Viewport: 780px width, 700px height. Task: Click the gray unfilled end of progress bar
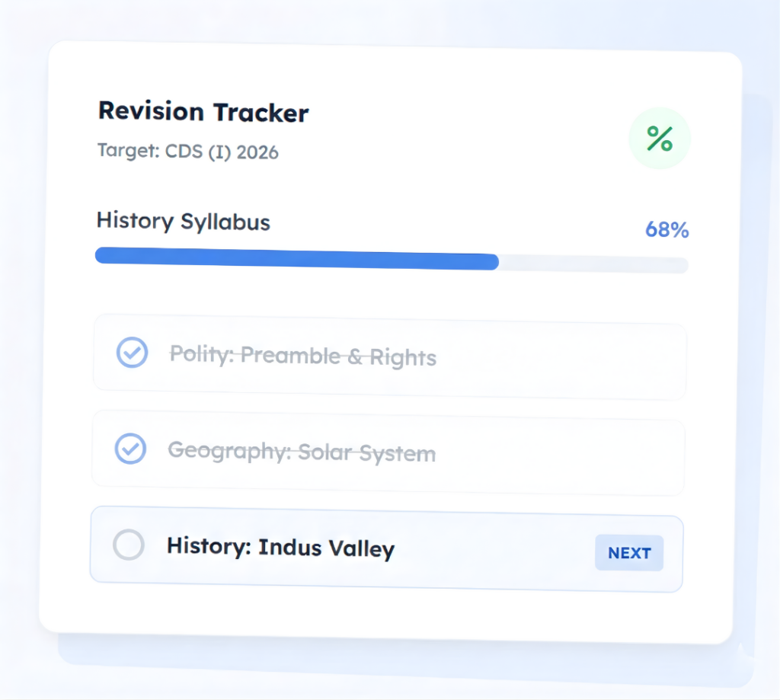[x=594, y=264]
